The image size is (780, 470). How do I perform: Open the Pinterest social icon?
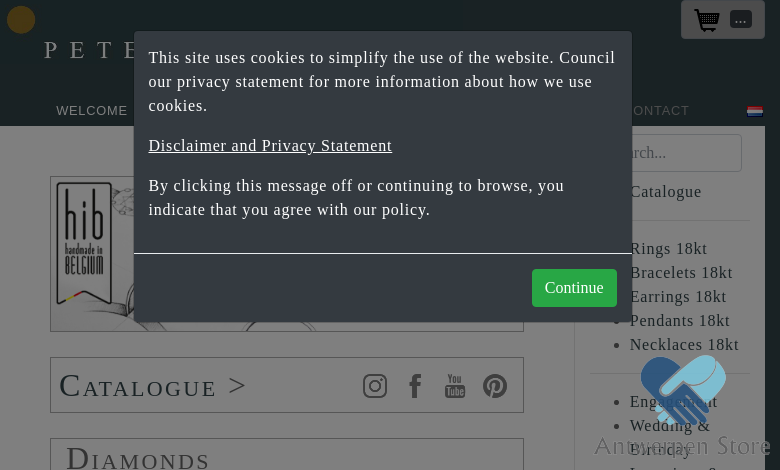point(495,386)
